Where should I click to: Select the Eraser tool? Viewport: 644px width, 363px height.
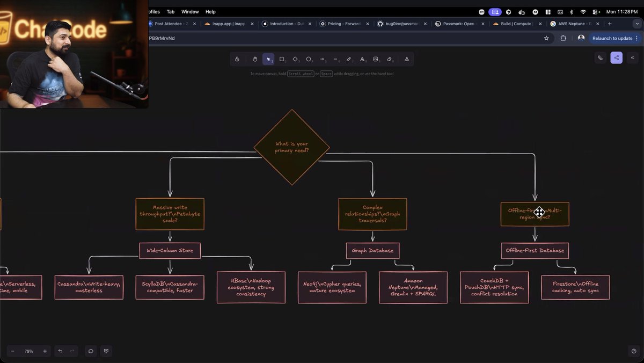point(390,59)
